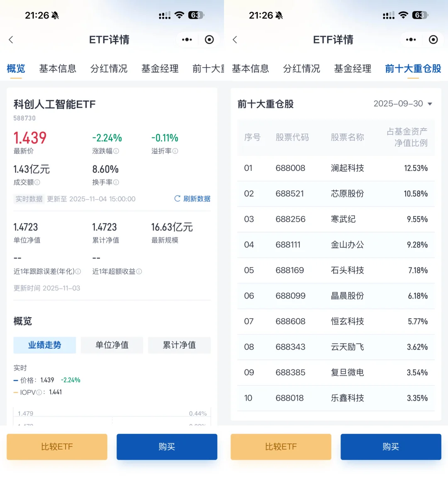Tap 购买 button on right screen
Image resolution: width=448 pixels, height=486 pixels.
tap(391, 447)
